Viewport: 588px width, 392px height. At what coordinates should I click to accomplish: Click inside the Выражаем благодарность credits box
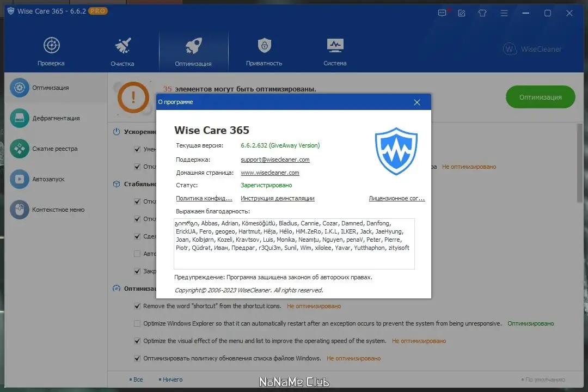tap(294, 244)
